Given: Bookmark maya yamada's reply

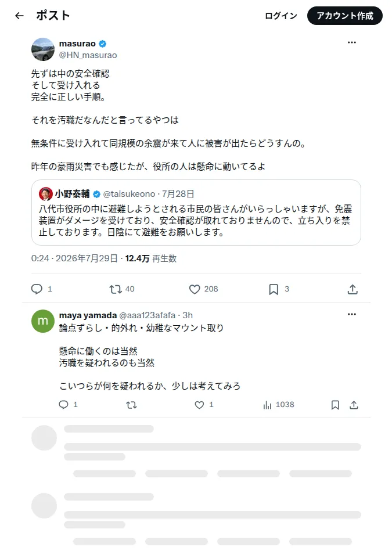Looking at the screenshot, I should (x=335, y=405).
